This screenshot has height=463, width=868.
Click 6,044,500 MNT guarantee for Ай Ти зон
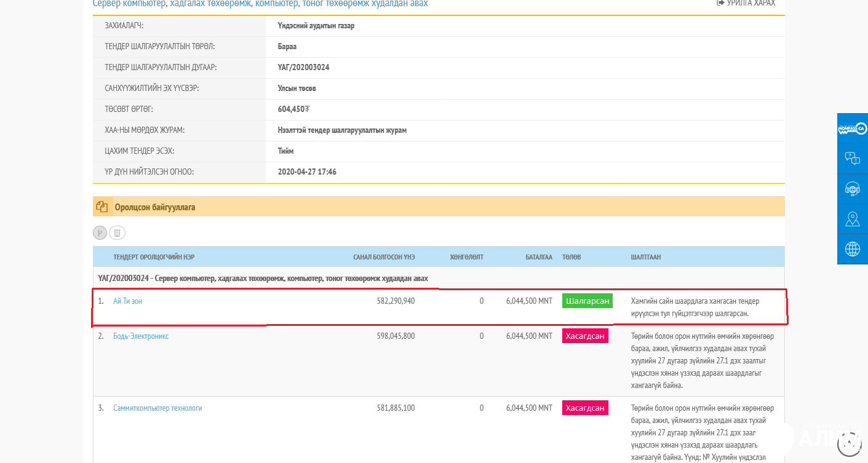point(529,301)
